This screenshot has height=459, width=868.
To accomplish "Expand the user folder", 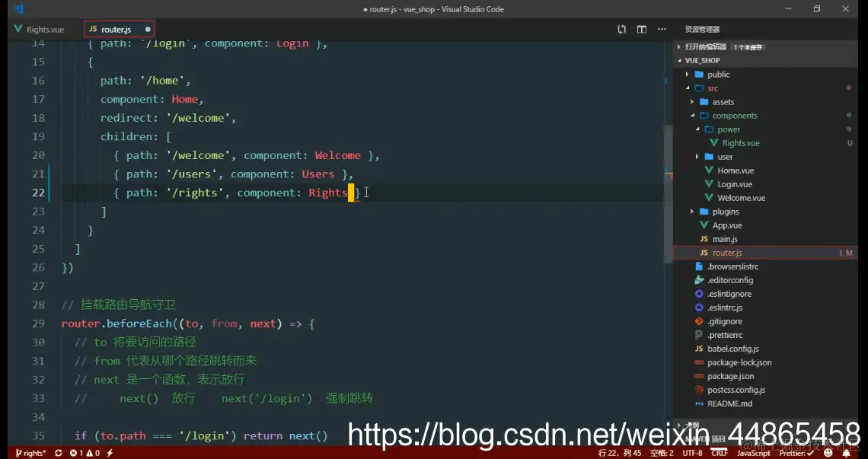I will [697, 157].
